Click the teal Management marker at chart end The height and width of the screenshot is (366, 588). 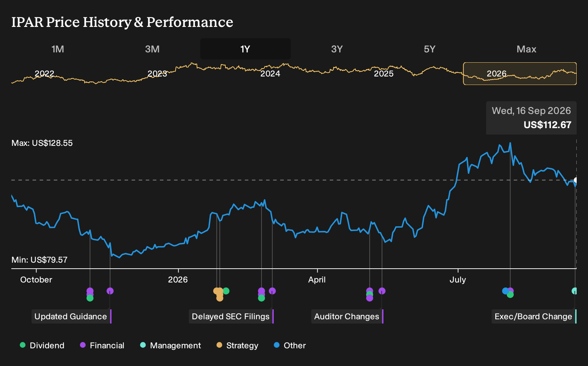tap(575, 291)
